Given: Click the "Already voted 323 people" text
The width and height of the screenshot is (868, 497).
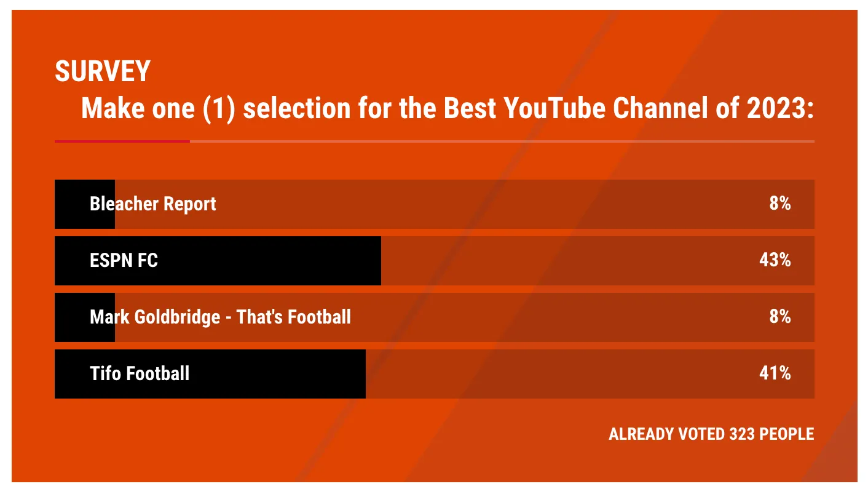Looking at the screenshot, I should tap(711, 434).
